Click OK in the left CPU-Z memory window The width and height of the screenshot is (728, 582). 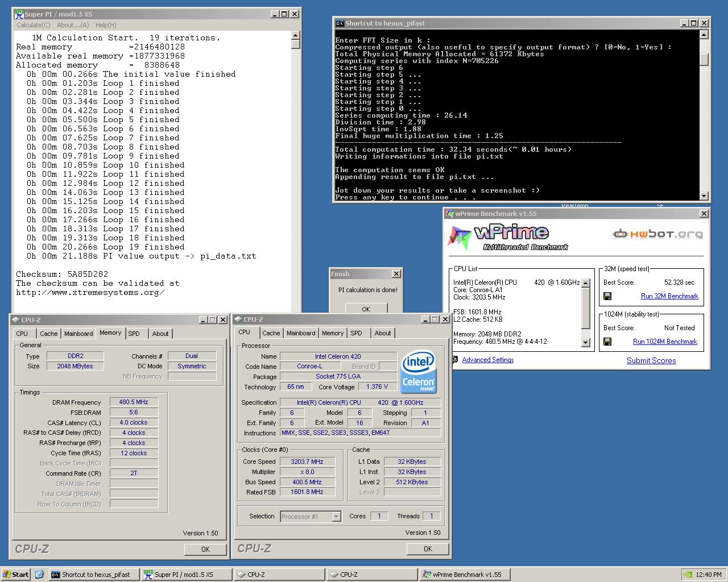pyautogui.click(x=205, y=549)
